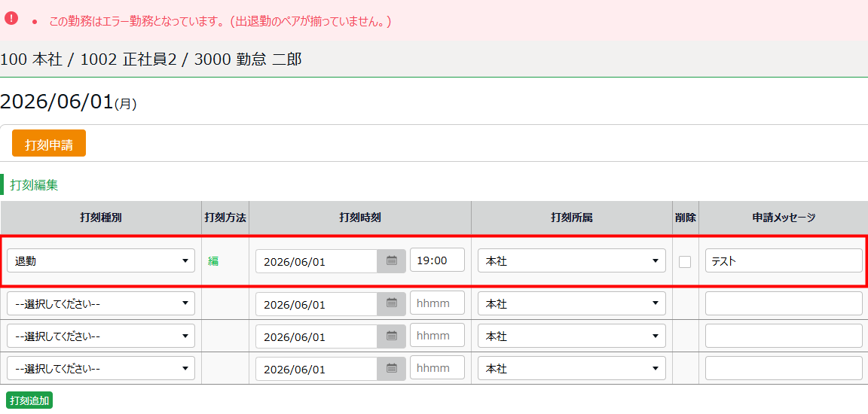Click the 打刻時刻 column header
The width and height of the screenshot is (868, 414).
(360, 218)
